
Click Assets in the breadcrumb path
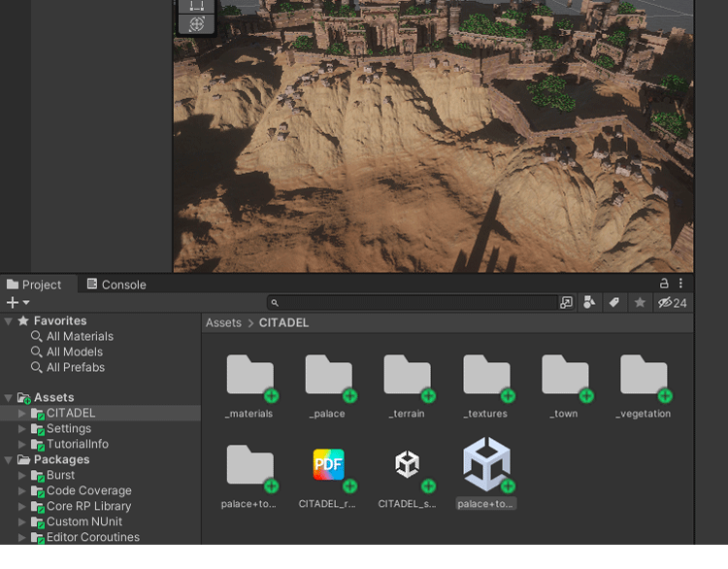223,322
